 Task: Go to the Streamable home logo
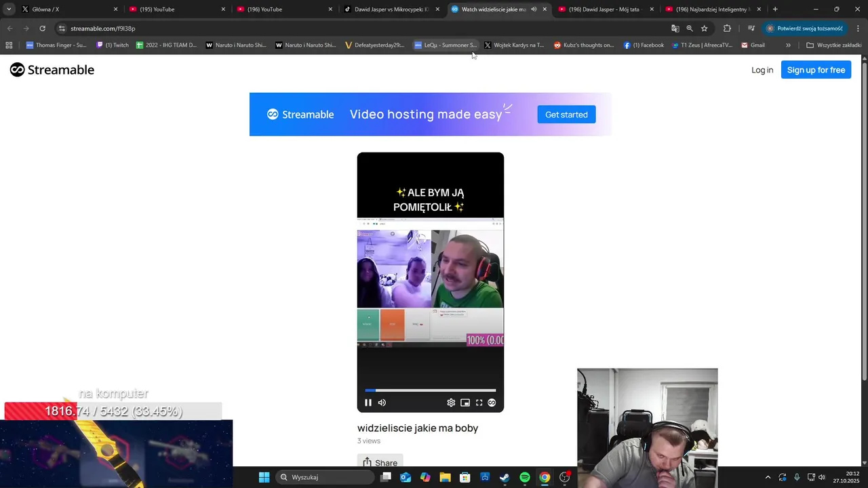pos(52,70)
